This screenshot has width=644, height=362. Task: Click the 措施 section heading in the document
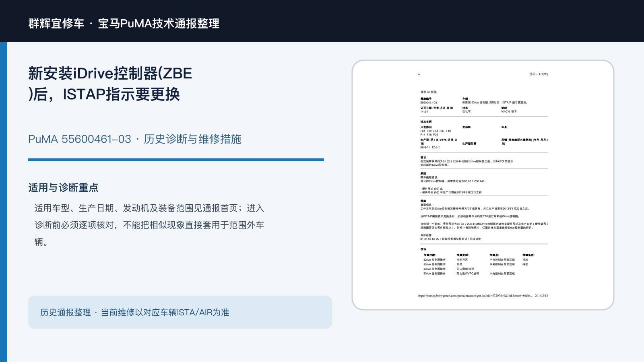(x=423, y=201)
